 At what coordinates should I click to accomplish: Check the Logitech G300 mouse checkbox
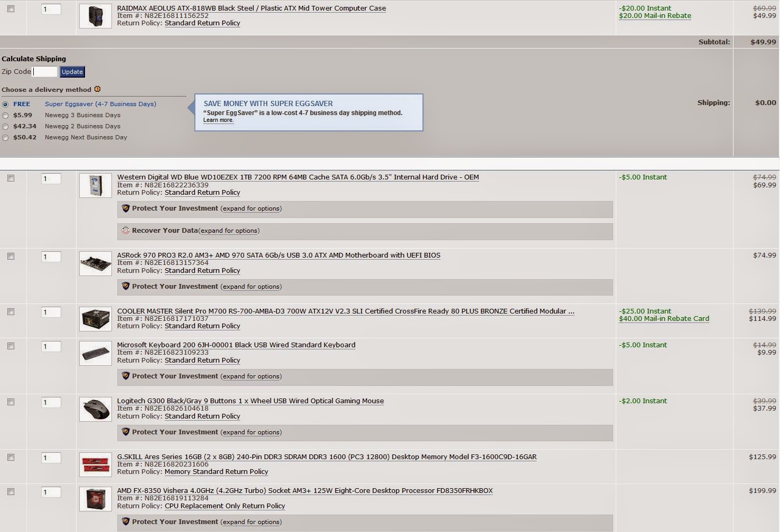click(x=11, y=402)
